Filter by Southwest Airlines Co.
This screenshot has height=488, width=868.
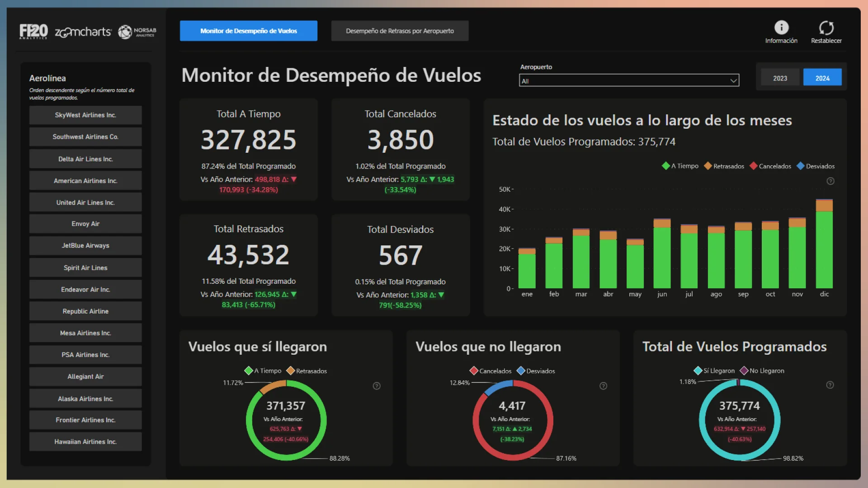(x=85, y=137)
